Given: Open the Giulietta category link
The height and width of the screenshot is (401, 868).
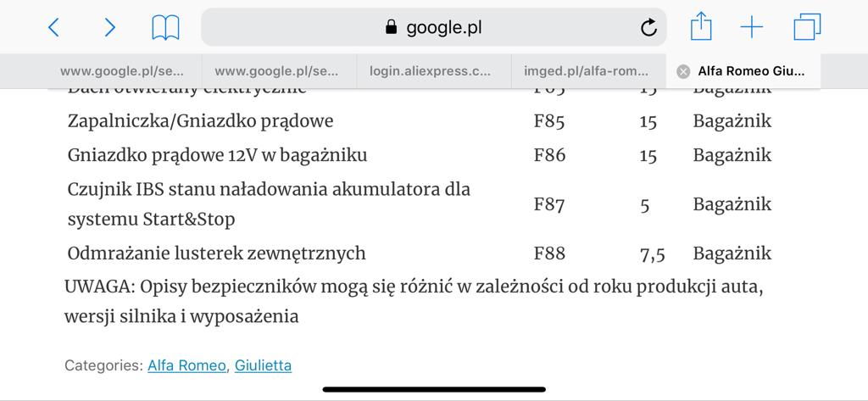Looking at the screenshot, I should pyautogui.click(x=263, y=365).
